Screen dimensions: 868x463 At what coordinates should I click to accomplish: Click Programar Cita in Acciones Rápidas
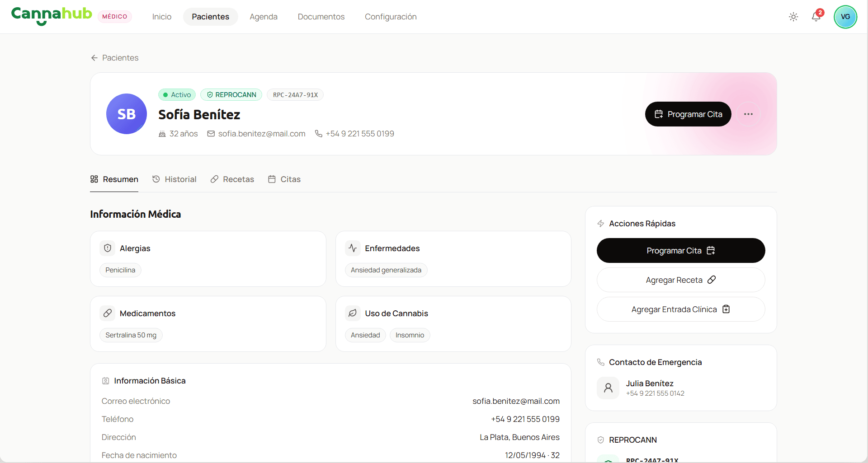click(681, 250)
